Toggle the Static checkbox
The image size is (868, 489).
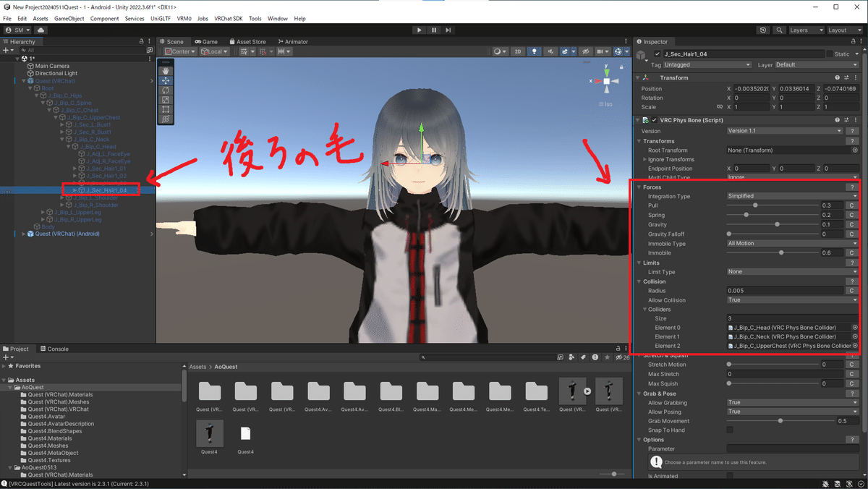click(x=829, y=54)
